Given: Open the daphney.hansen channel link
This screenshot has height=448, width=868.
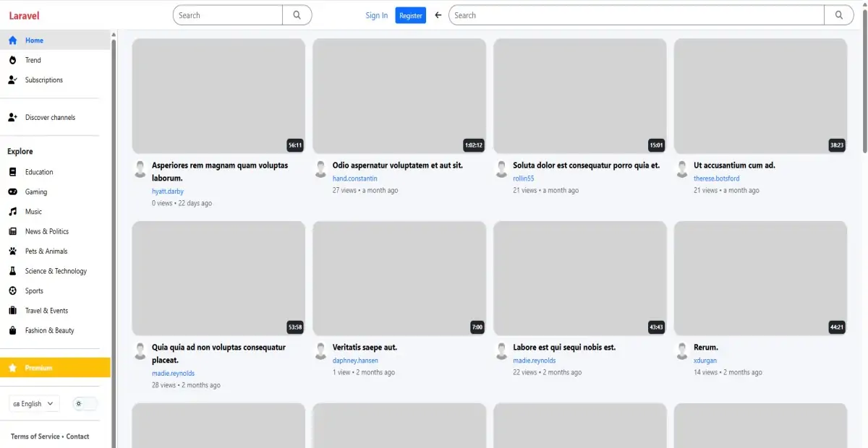Looking at the screenshot, I should click(x=355, y=361).
